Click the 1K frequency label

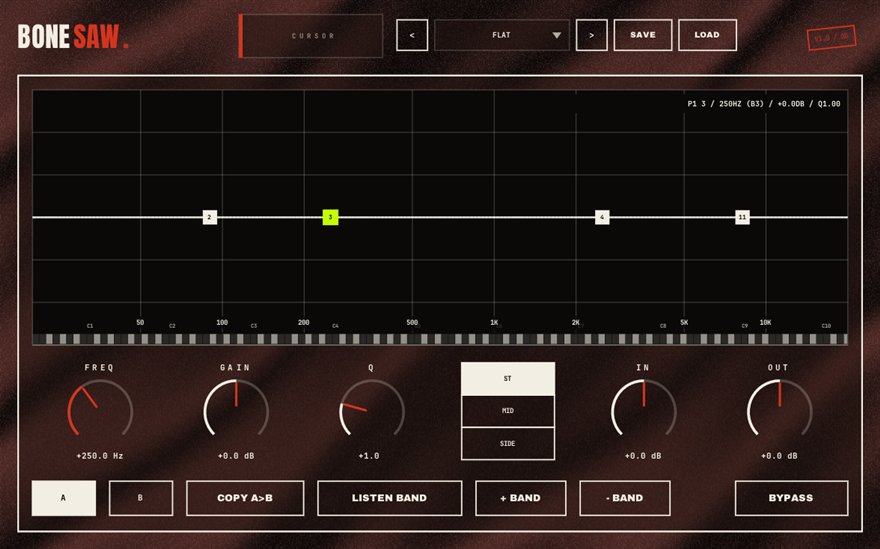(x=494, y=323)
